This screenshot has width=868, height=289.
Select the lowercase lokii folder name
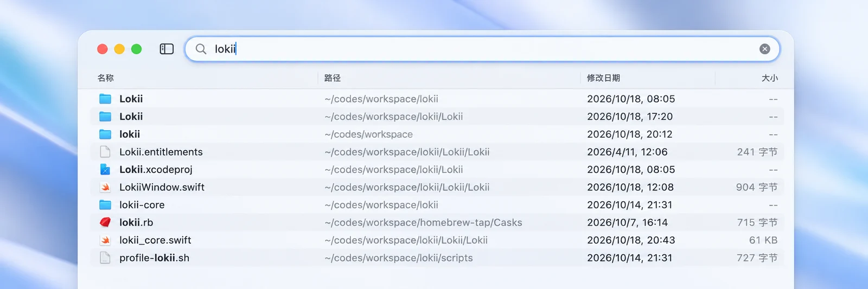click(x=130, y=134)
